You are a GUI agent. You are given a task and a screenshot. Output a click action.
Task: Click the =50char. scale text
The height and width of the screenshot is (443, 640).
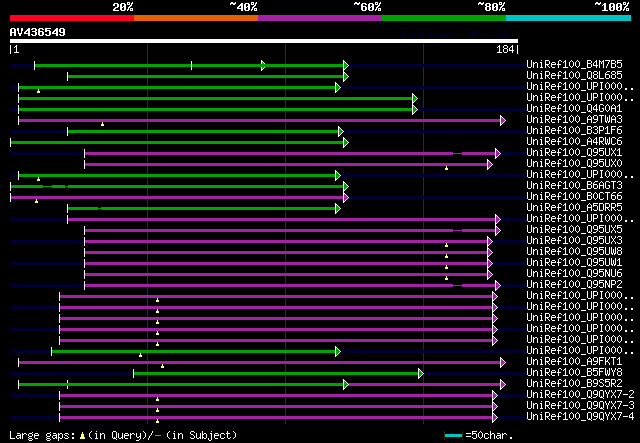coord(489,435)
